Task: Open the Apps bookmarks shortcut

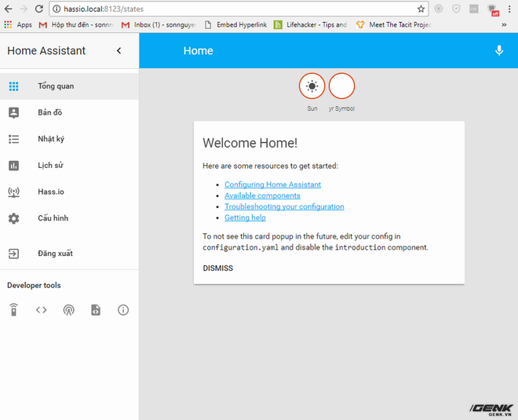Action: [18, 25]
